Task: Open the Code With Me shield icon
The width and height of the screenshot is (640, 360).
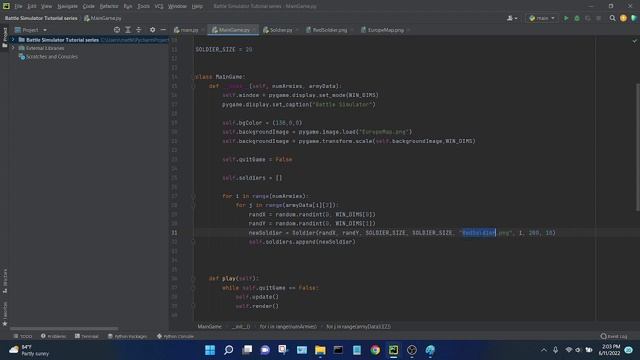Action: (x=634, y=18)
